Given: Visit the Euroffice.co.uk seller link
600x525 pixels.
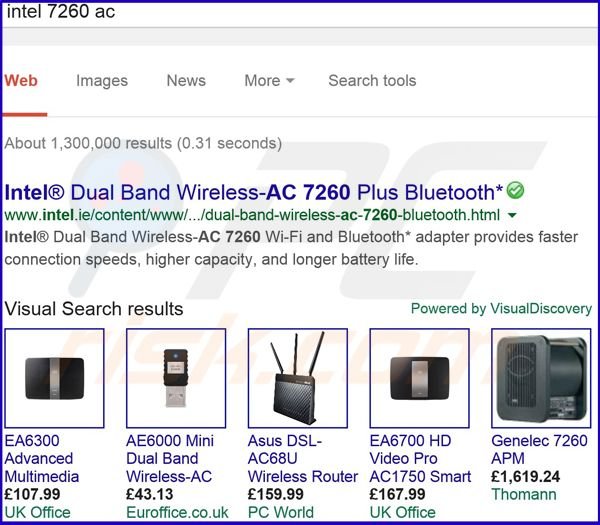Looking at the screenshot, I should click(177, 512).
